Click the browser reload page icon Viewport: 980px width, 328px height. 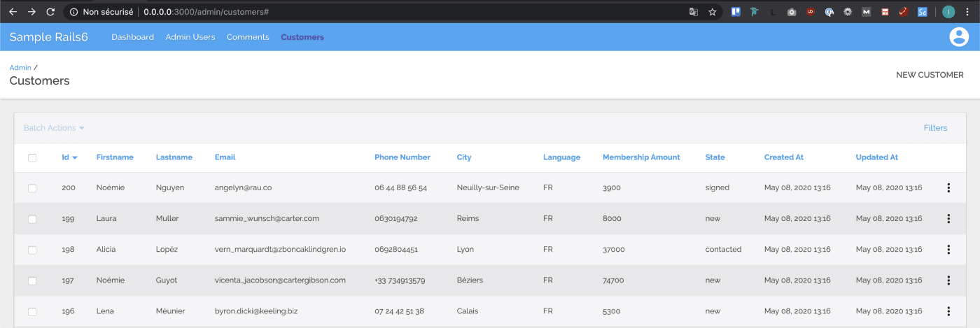pyautogui.click(x=50, y=12)
